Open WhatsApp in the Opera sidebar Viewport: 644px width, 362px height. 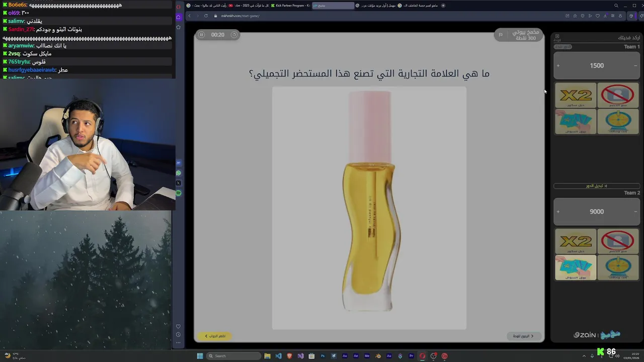click(178, 173)
